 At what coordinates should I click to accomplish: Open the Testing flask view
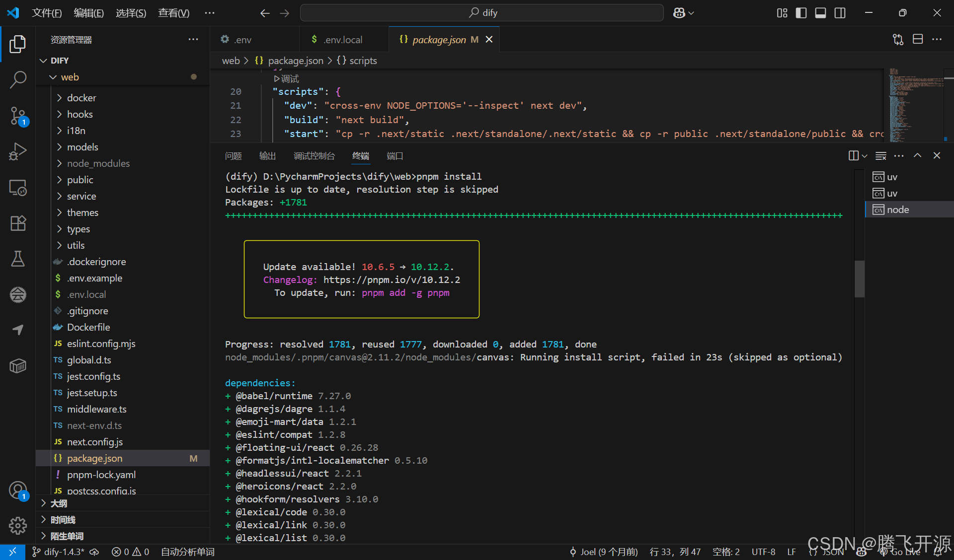pos(18,259)
